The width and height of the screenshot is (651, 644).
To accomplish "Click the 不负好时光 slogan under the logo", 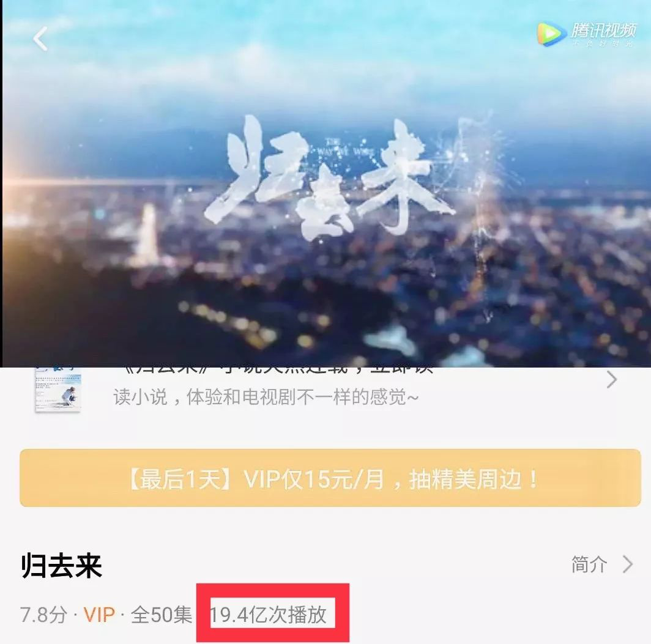I will [603, 43].
